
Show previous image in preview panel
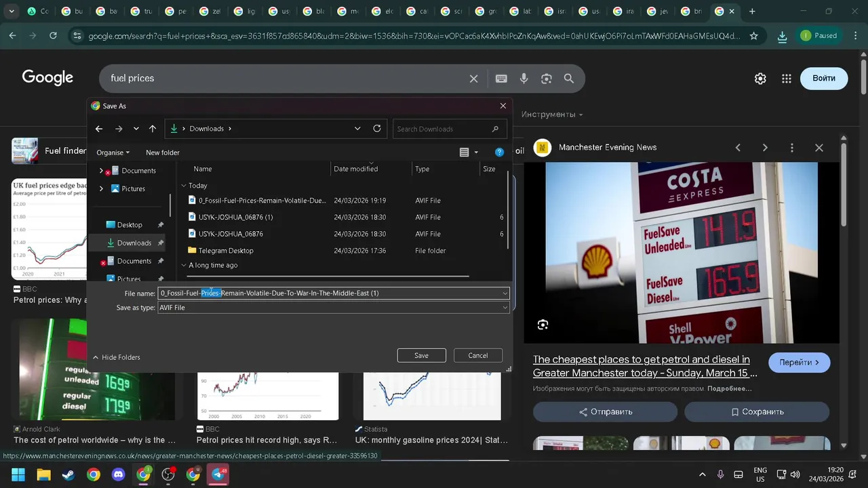tap(738, 148)
